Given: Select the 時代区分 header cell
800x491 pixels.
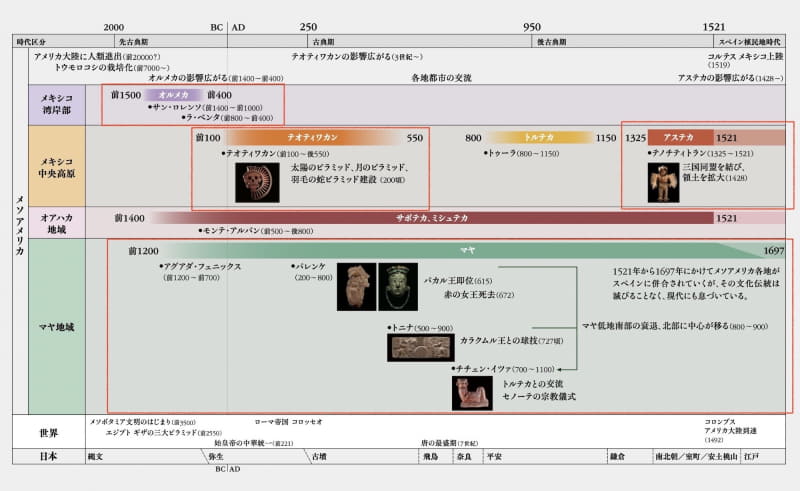Looking at the screenshot, I should coord(31,42).
